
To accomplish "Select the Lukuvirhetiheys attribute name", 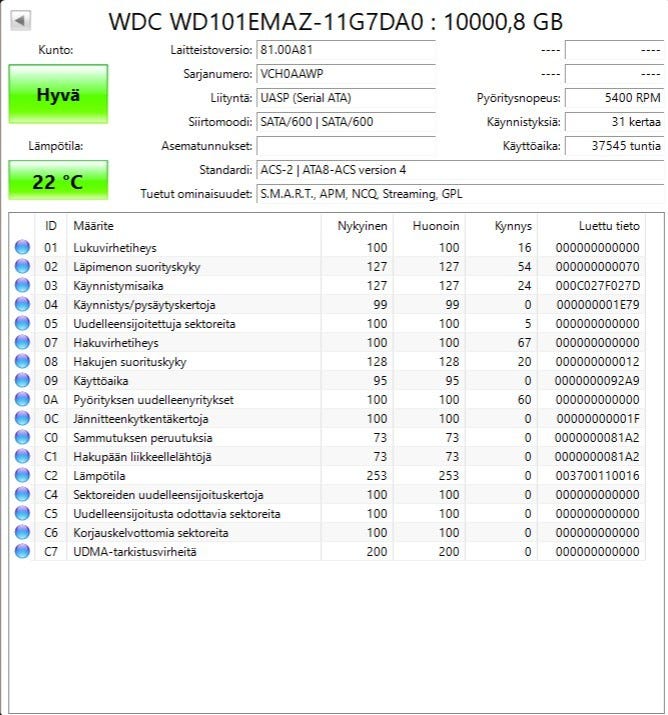I will (115, 248).
